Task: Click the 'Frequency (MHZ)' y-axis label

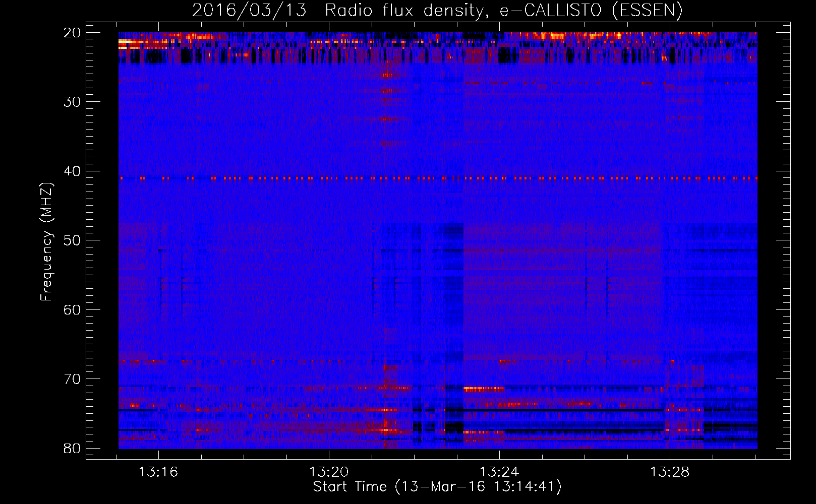Action: click(46, 242)
